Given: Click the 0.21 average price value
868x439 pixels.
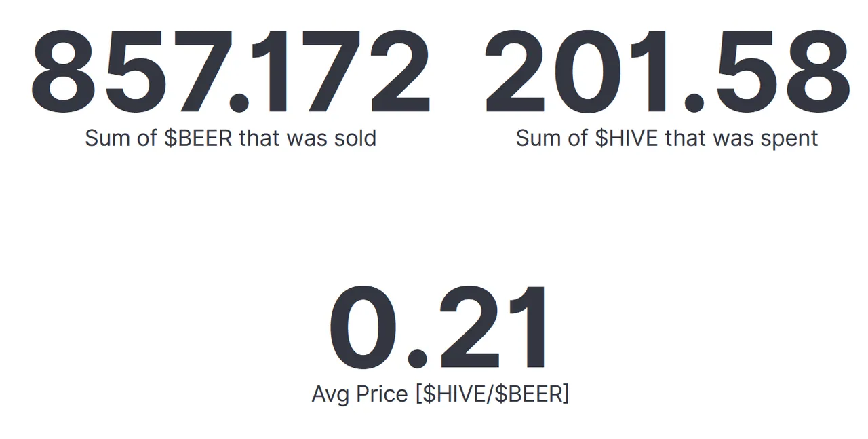Looking at the screenshot, I should [x=440, y=328].
